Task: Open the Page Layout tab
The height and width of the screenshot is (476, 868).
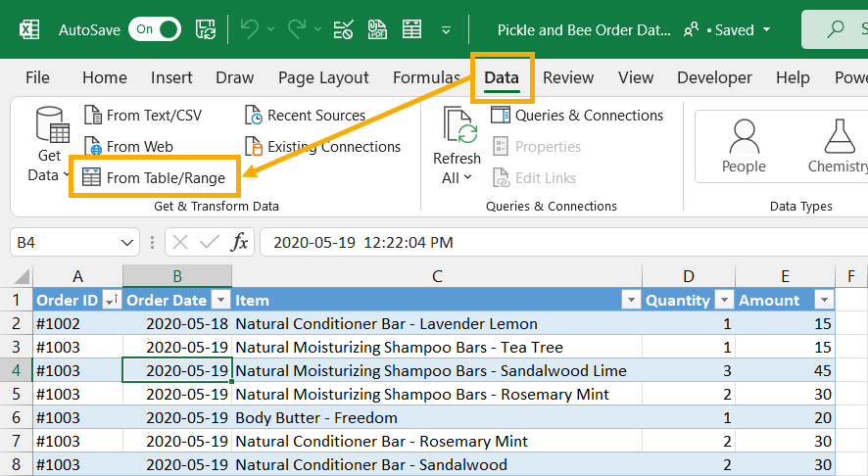Action: coord(323,77)
